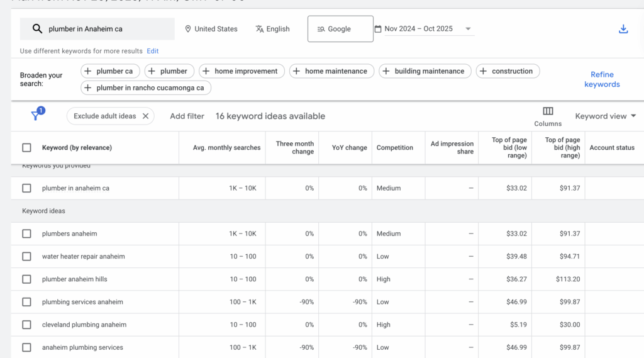The width and height of the screenshot is (644, 358).
Task: Click the Edit keywords link
Action: click(153, 51)
